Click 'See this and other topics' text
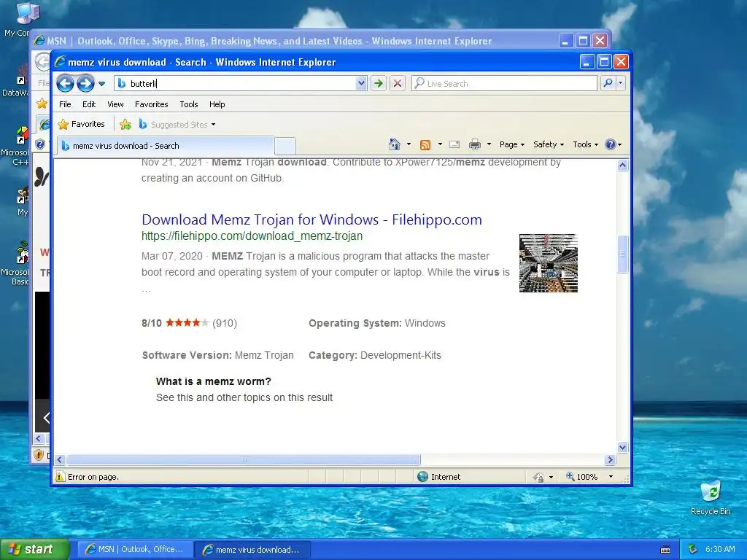The width and height of the screenshot is (747, 560). click(x=244, y=397)
